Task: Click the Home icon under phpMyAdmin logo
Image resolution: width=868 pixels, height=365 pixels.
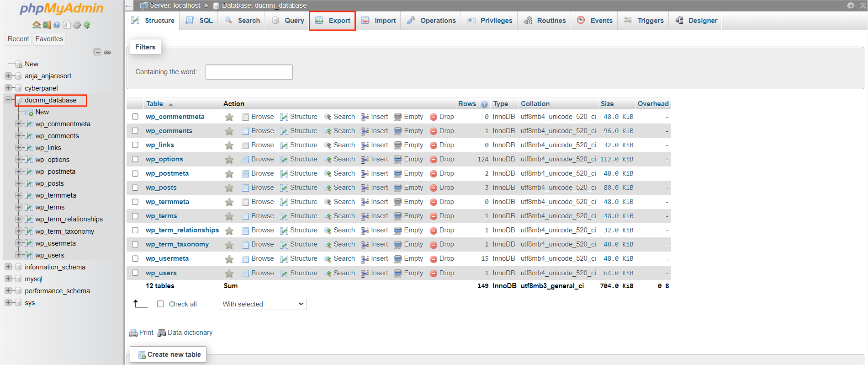Action: (36, 25)
